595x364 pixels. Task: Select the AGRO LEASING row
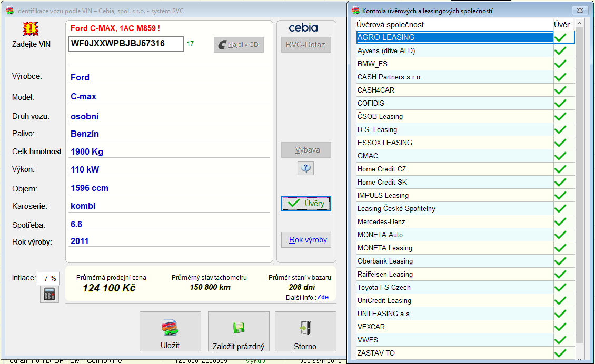point(465,37)
